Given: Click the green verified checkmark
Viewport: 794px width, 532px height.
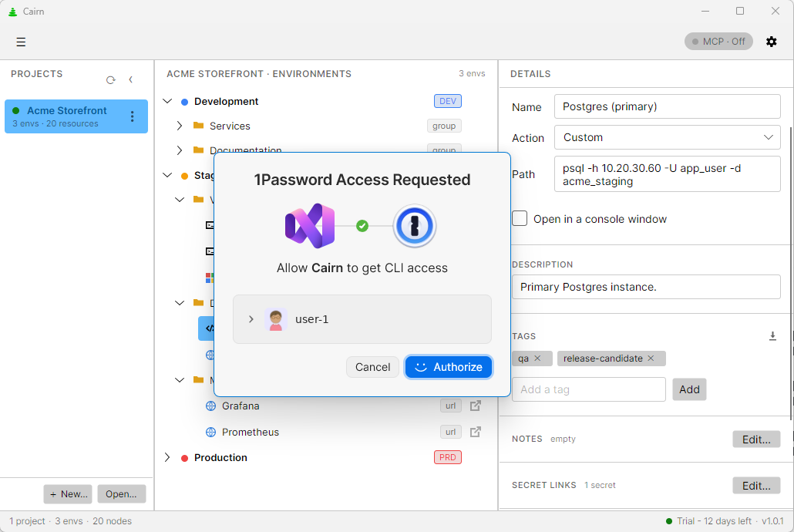Looking at the screenshot, I should coord(362,226).
